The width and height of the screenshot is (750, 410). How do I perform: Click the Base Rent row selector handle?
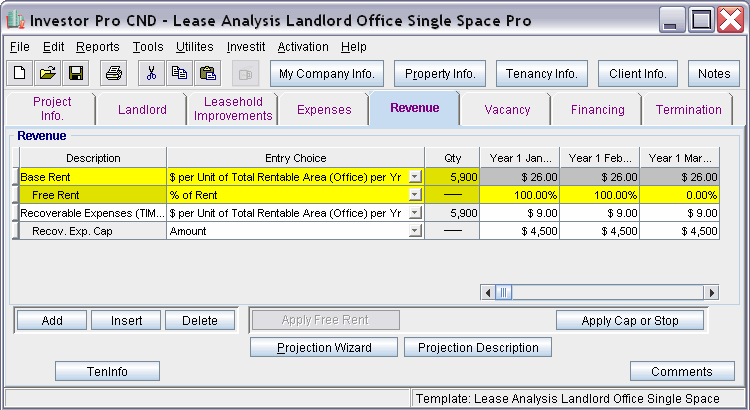click(x=16, y=177)
